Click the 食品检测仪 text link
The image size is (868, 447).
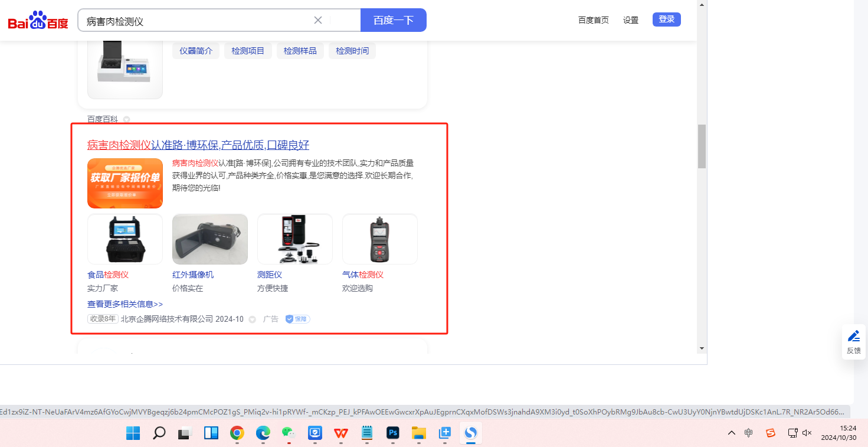[108, 275]
